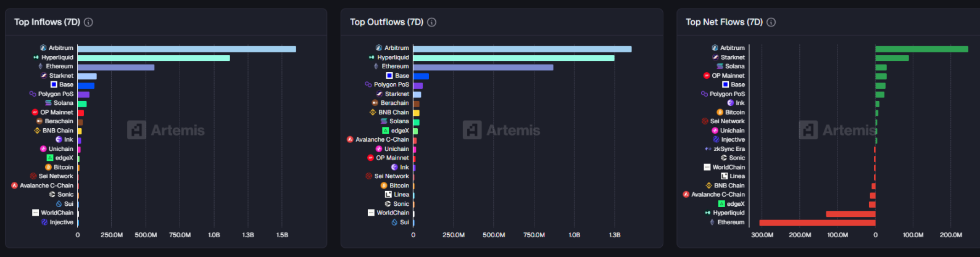Click the Bitcoin icon in Top Net Flows

720,112
